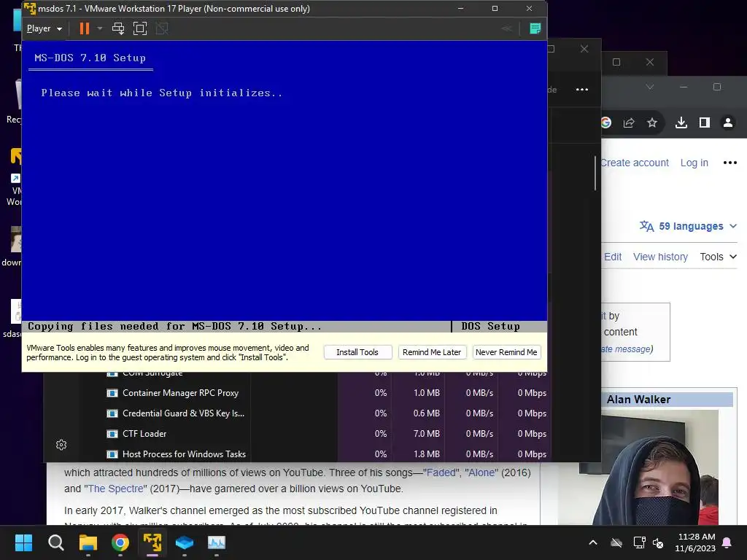Open the Edit tab on Wikipedia
Screen dimensions: 747x560
point(613,257)
